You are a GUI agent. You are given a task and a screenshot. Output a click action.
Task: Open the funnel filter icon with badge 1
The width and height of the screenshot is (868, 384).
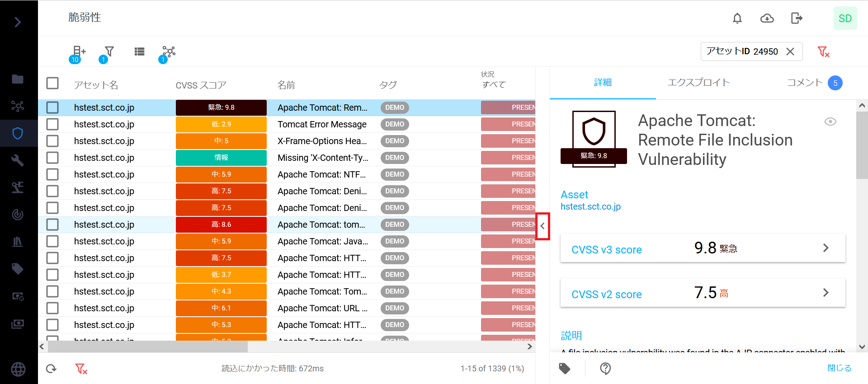(x=107, y=53)
